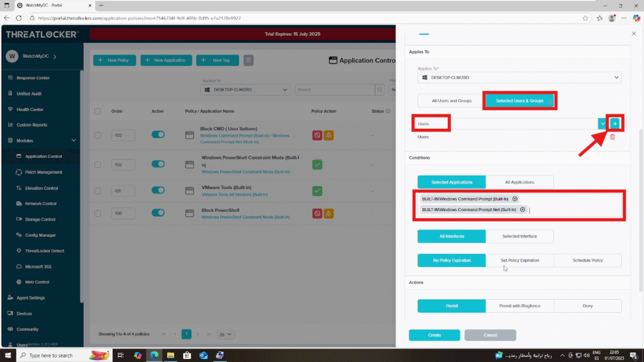Viewport: 644px width, 362px height.
Task: Select No Policy Expiration option
Action: (452, 260)
